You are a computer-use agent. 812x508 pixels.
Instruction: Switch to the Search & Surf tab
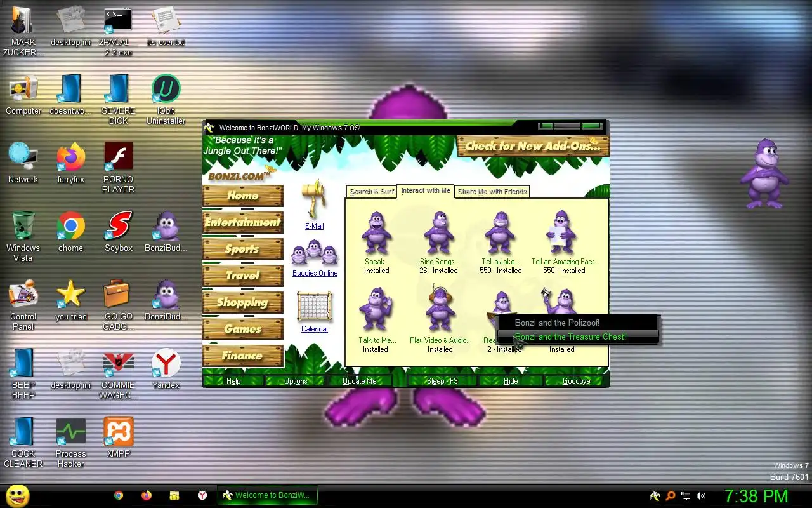(x=372, y=192)
